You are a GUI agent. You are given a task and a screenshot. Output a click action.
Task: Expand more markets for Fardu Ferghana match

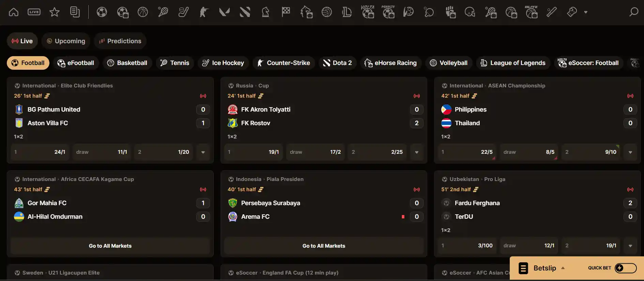(x=630, y=246)
